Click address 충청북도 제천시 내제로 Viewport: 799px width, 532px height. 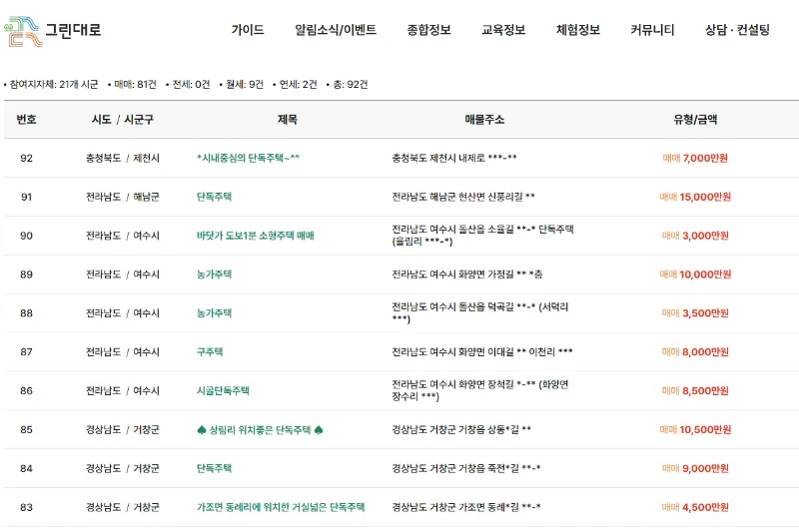tap(454, 158)
